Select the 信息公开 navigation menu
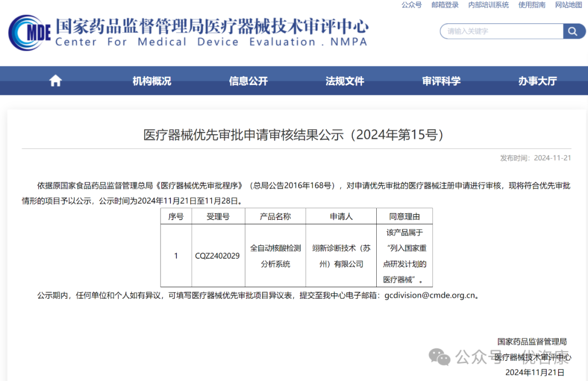588x381 pixels. click(x=248, y=81)
